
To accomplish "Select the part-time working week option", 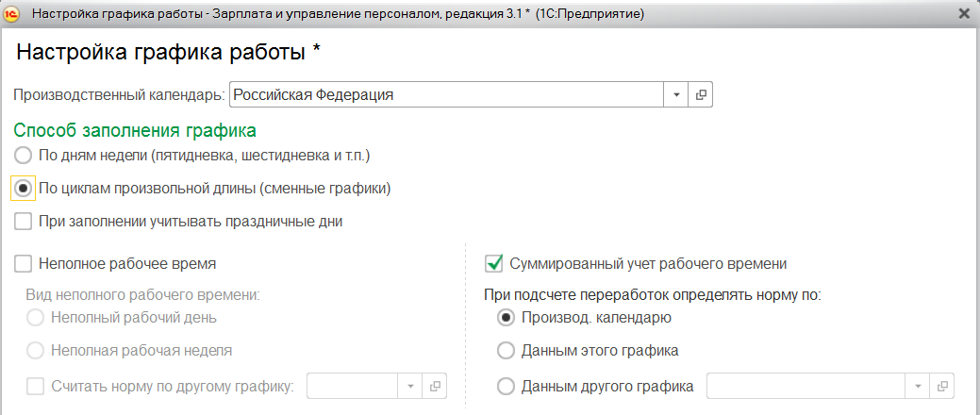I will click(x=35, y=351).
